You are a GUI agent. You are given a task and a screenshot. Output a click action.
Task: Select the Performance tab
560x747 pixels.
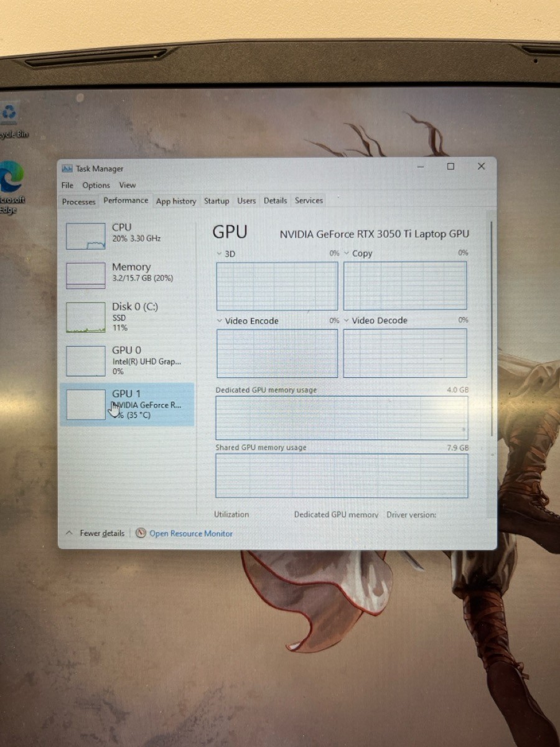click(126, 200)
